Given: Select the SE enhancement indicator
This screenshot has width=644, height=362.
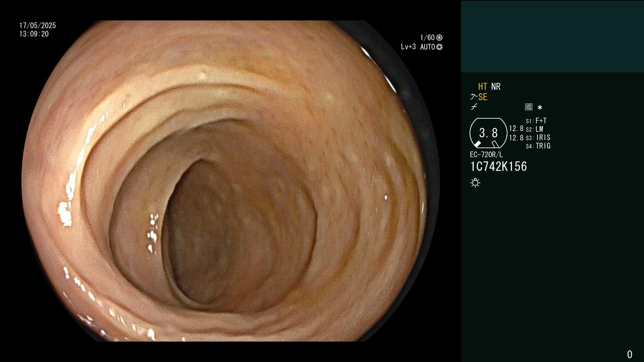Looking at the screenshot, I should coord(483,97).
